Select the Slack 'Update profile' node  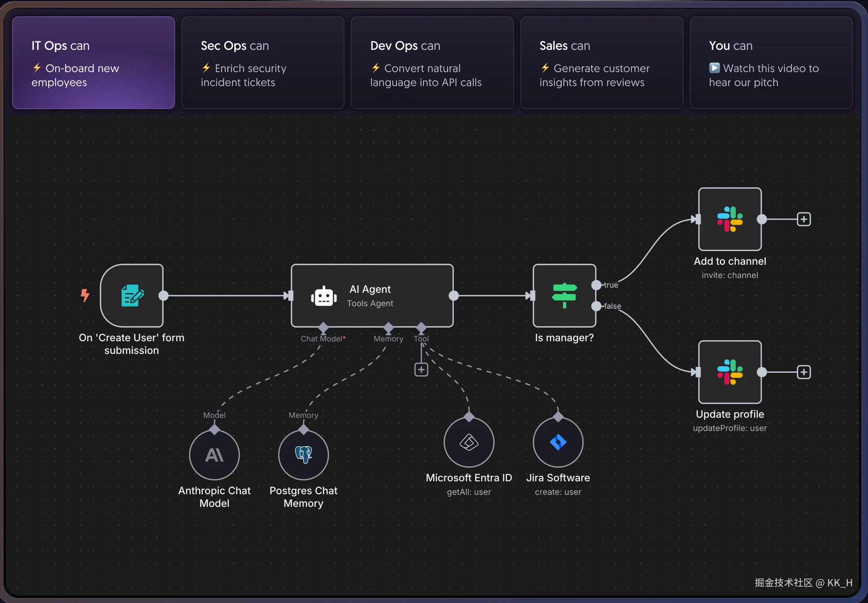(729, 372)
